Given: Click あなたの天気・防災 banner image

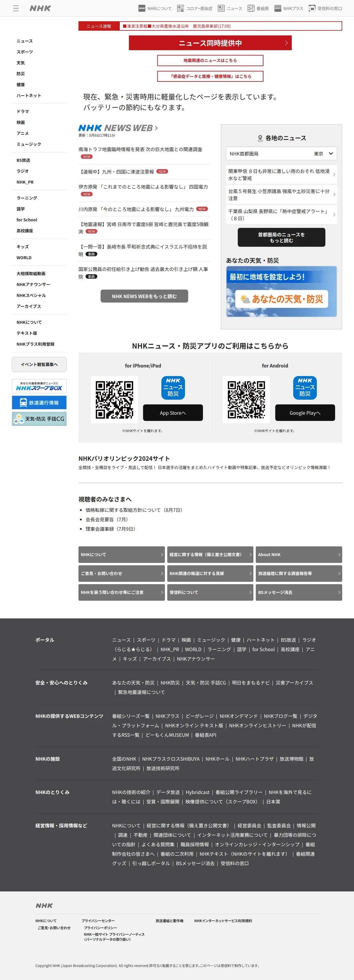Looking at the screenshot, I should 281,291.
